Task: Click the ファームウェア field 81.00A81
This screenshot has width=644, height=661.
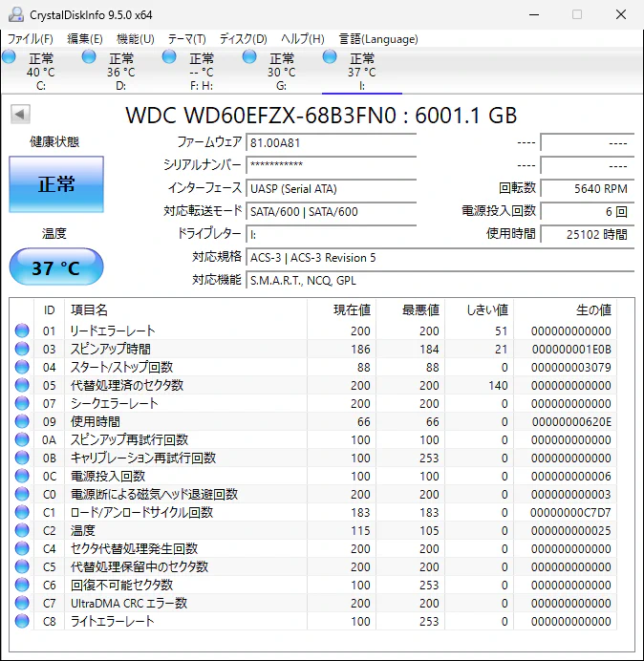Action: (331, 142)
